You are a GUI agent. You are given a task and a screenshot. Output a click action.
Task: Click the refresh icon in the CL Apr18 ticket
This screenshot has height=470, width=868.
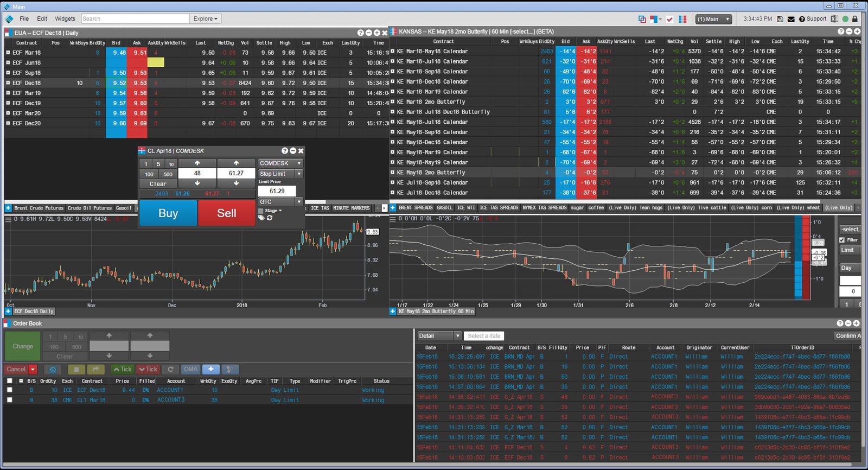click(270, 218)
